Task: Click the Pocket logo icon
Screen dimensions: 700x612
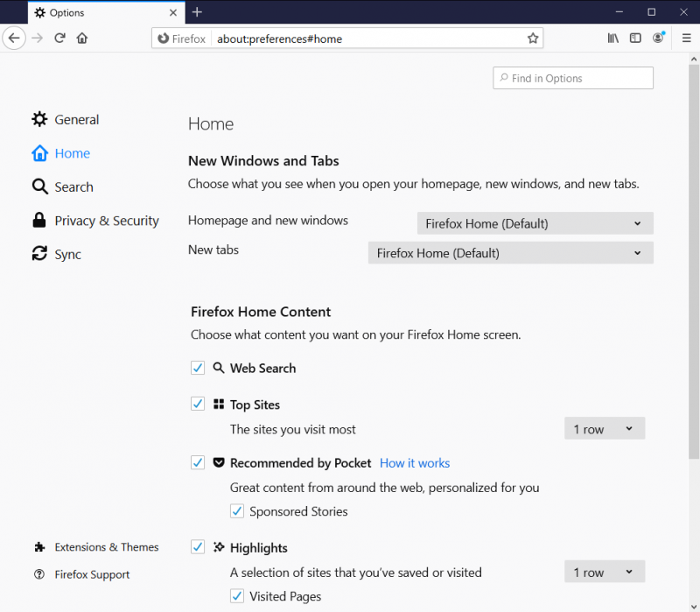Action: pos(219,462)
